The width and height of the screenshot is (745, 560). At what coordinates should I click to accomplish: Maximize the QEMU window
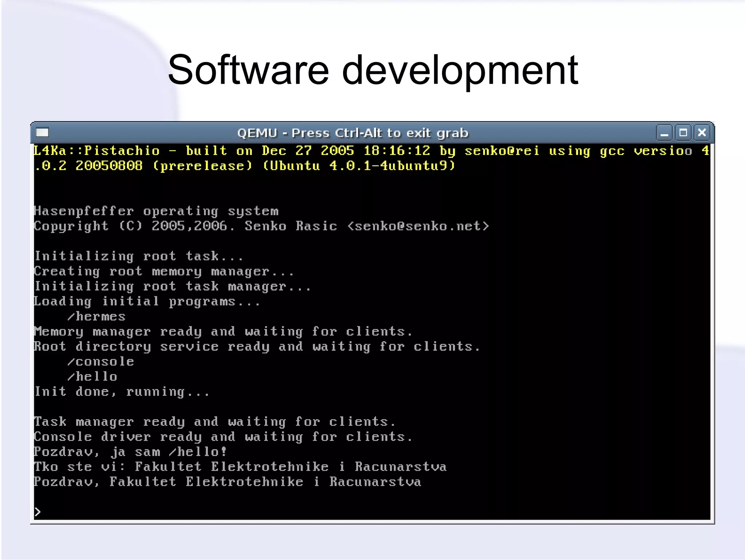point(683,133)
